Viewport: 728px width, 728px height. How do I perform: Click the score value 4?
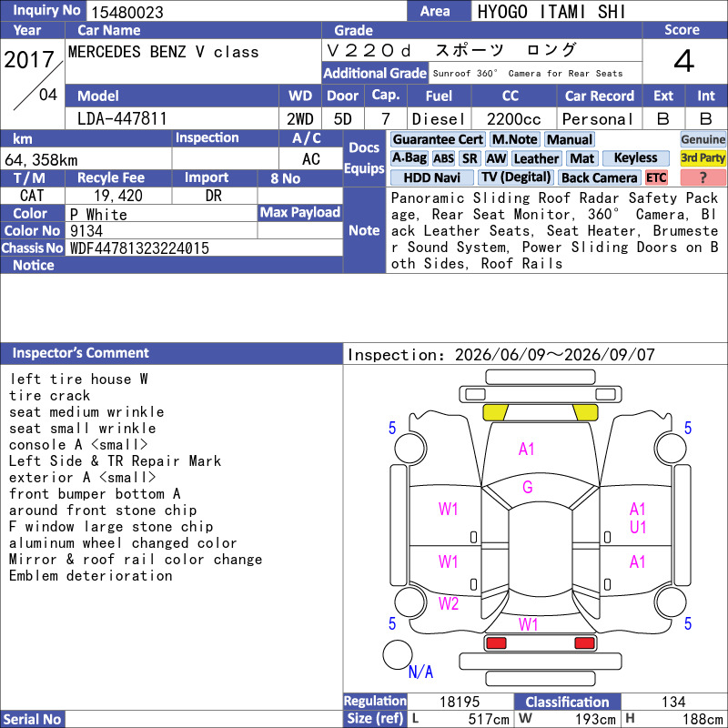pos(684,61)
